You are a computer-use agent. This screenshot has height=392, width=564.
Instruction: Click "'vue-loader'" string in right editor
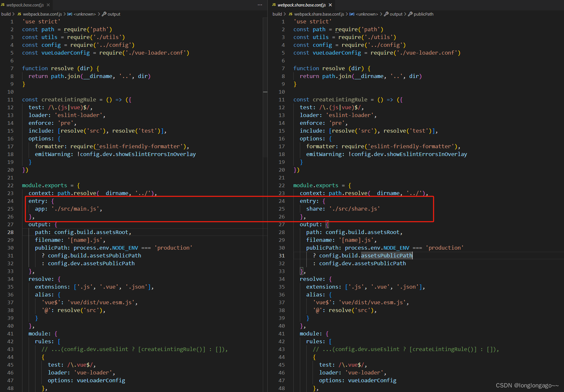point(364,372)
